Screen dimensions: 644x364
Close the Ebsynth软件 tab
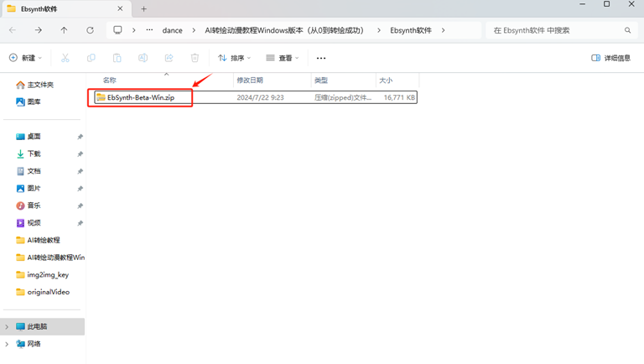pyautogui.click(x=120, y=8)
